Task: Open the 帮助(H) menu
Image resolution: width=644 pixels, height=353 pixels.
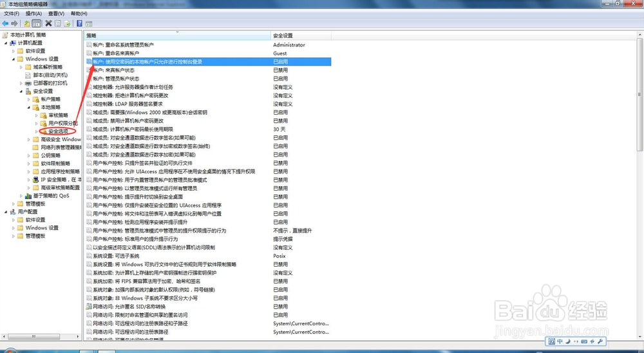Action: click(x=79, y=14)
